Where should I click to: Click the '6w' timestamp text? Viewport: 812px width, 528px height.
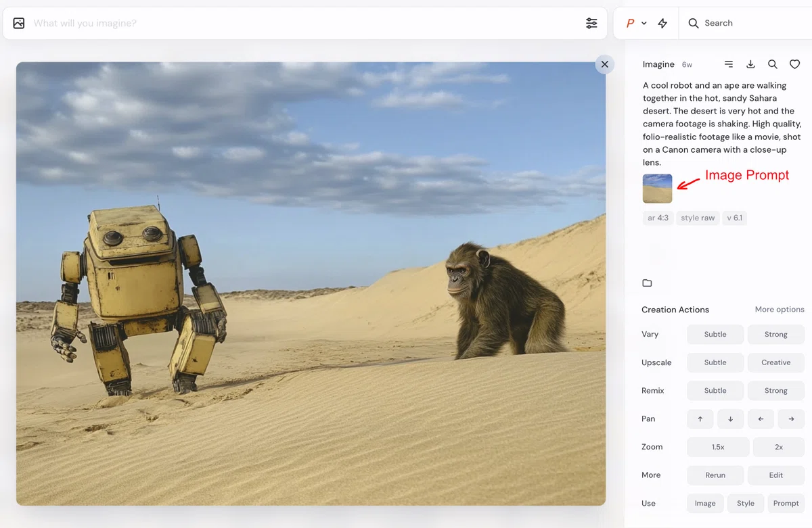[687, 65]
